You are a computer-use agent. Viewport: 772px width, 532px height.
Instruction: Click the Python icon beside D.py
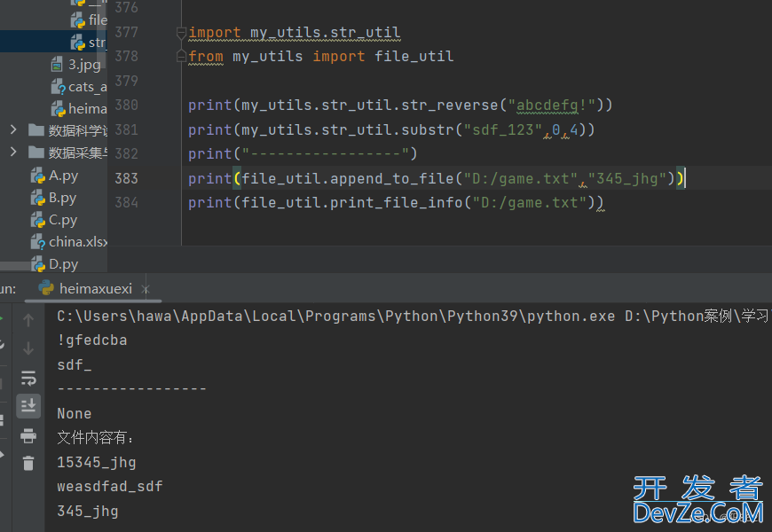pyautogui.click(x=38, y=264)
